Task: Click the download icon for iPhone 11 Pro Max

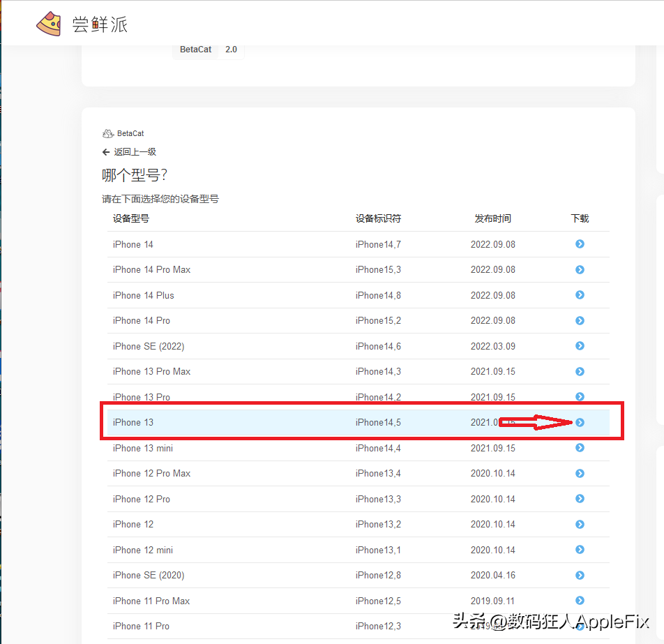Action: pyautogui.click(x=580, y=601)
